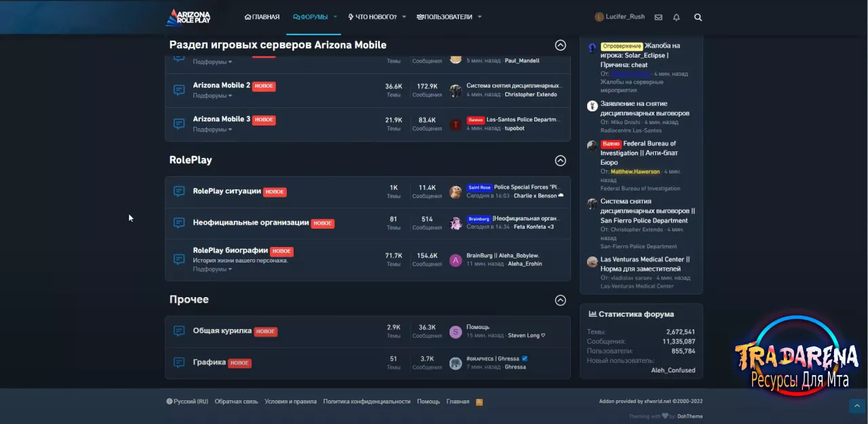Open the Главная navigation tab
Image resolution: width=868 pixels, height=424 pixels.
(x=262, y=17)
